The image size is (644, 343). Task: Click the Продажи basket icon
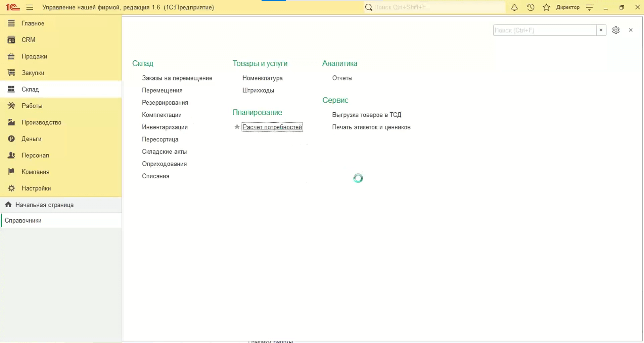coord(11,56)
